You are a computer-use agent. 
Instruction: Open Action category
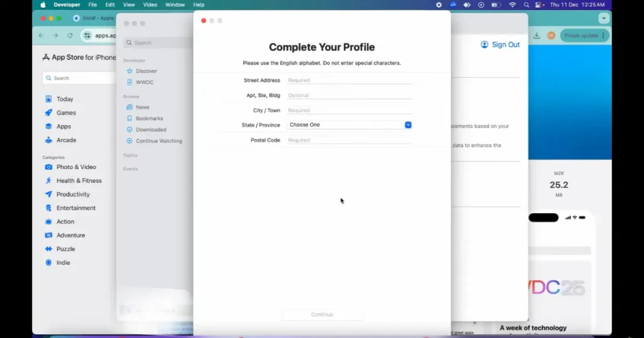coord(65,222)
